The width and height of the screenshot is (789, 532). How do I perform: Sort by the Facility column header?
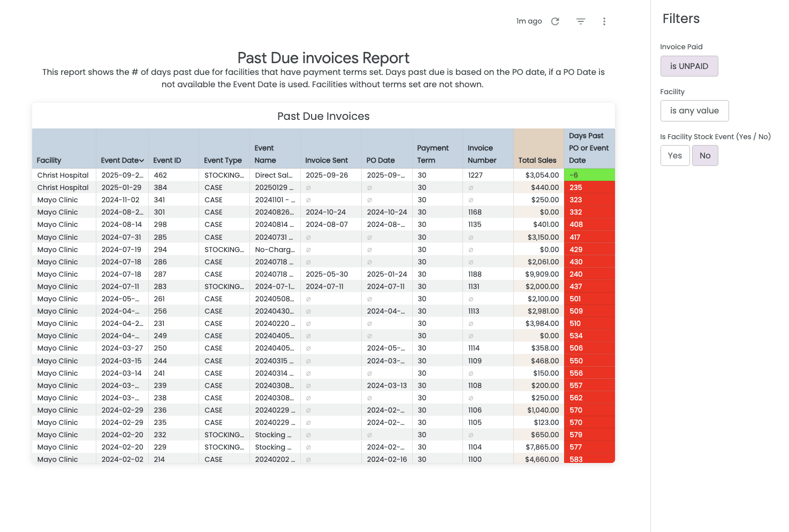[49, 160]
